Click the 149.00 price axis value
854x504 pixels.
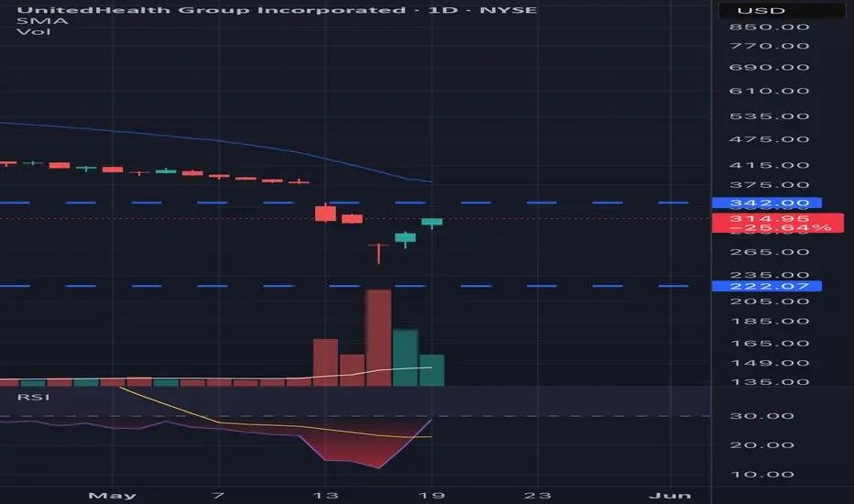(x=769, y=364)
